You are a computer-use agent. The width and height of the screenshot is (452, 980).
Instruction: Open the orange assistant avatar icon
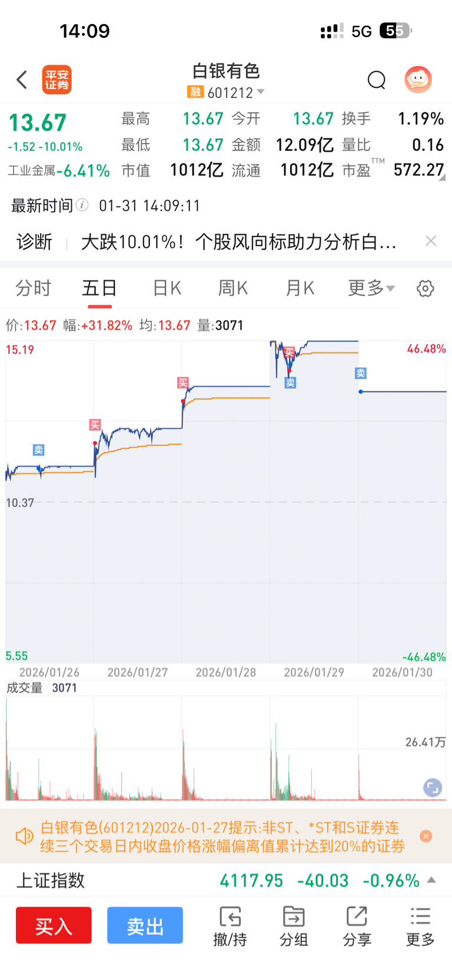click(x=418, y=79)
